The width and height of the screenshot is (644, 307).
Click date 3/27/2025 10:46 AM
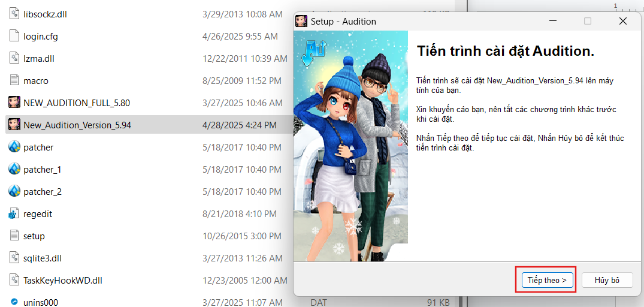[x=243, y=103]
